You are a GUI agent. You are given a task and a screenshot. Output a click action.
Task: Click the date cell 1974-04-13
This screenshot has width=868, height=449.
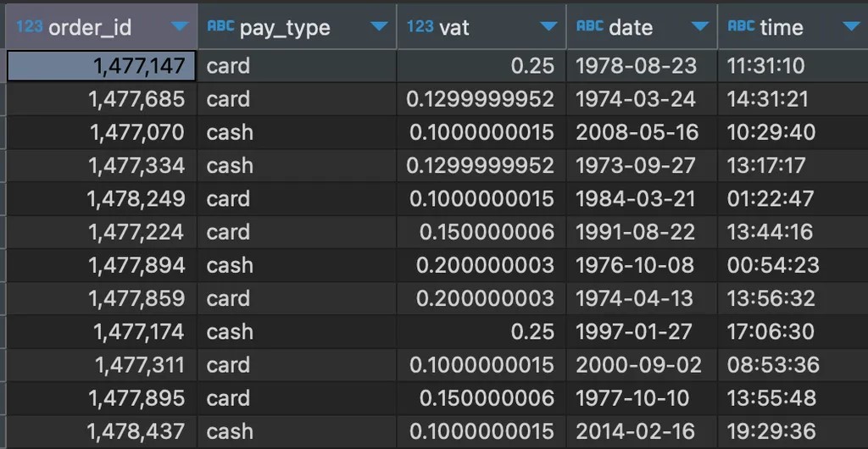pyautogui.click(x=642, y=298)
